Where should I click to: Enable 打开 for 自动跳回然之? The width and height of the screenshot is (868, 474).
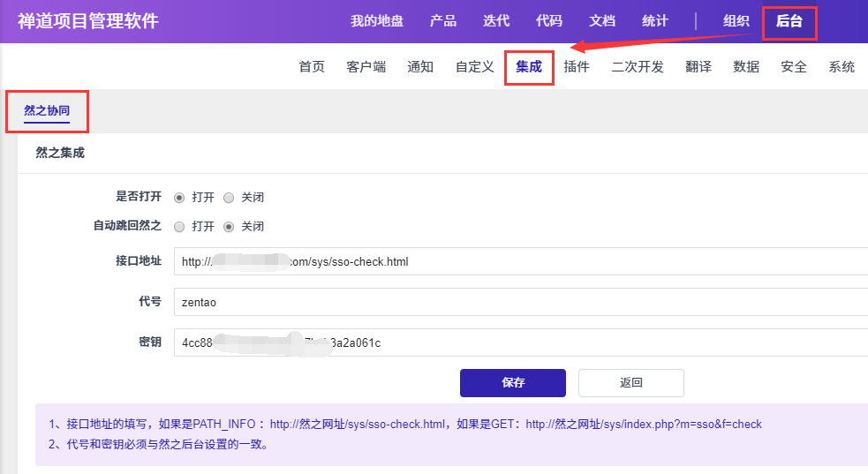pos(179,227)
